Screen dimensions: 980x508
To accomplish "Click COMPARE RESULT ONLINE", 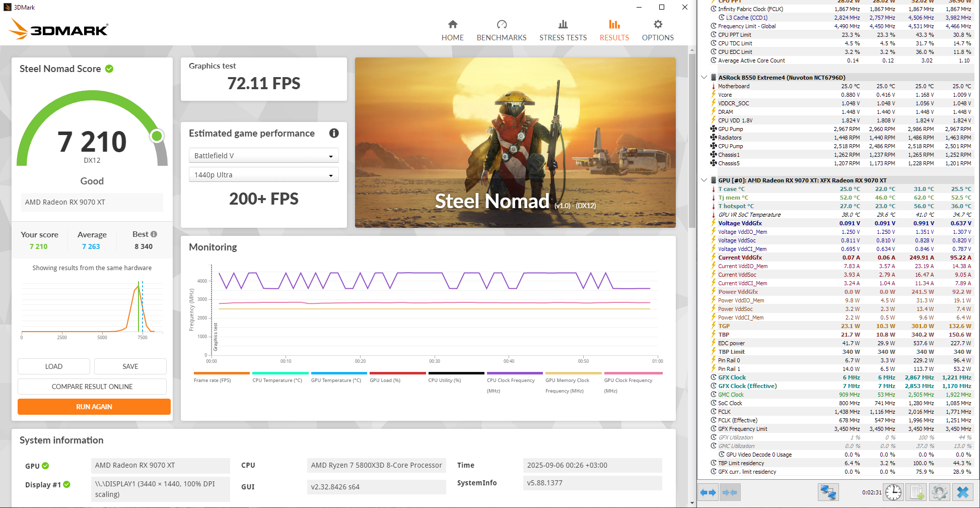I will pos(92,387).
